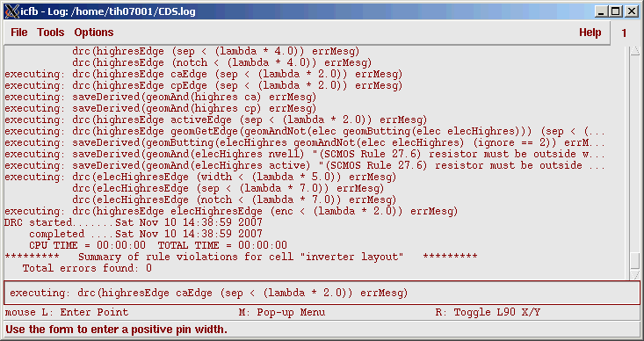Open the Options menu
This screenshot has width=644, height=341.
pos(94,33)
